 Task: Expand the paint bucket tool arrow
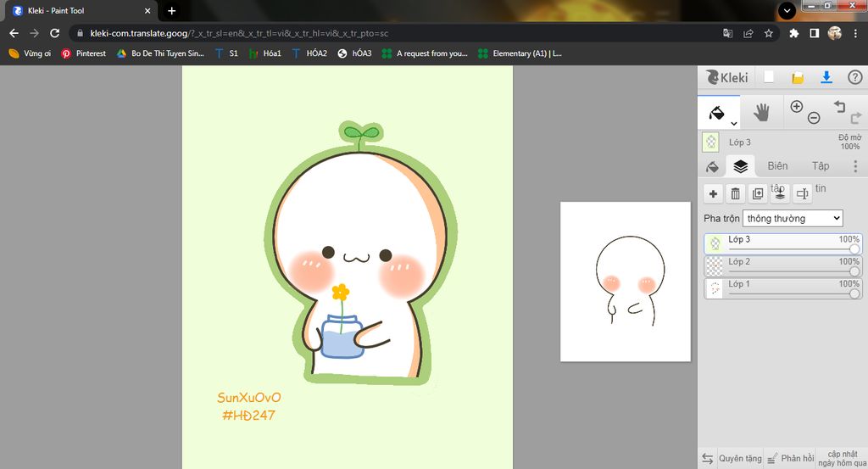point(733,124)
